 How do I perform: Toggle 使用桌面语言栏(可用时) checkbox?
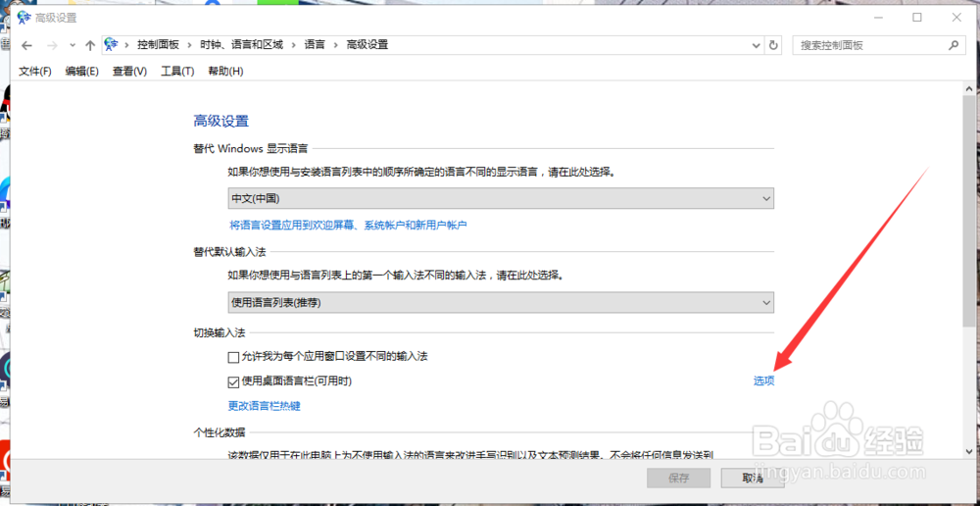234,380
